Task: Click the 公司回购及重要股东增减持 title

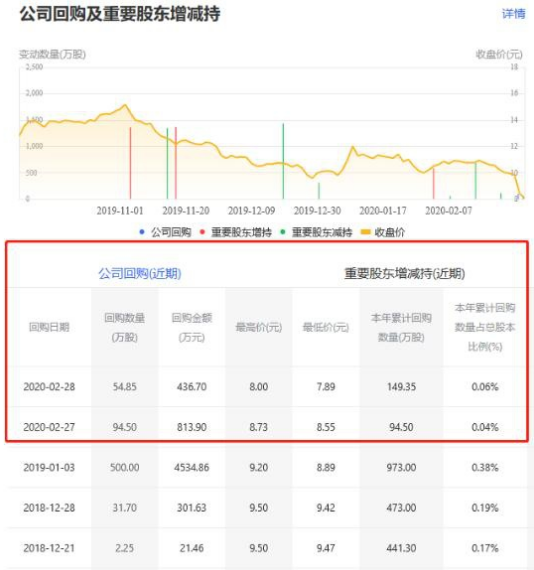Action: (x=120, y=14)
